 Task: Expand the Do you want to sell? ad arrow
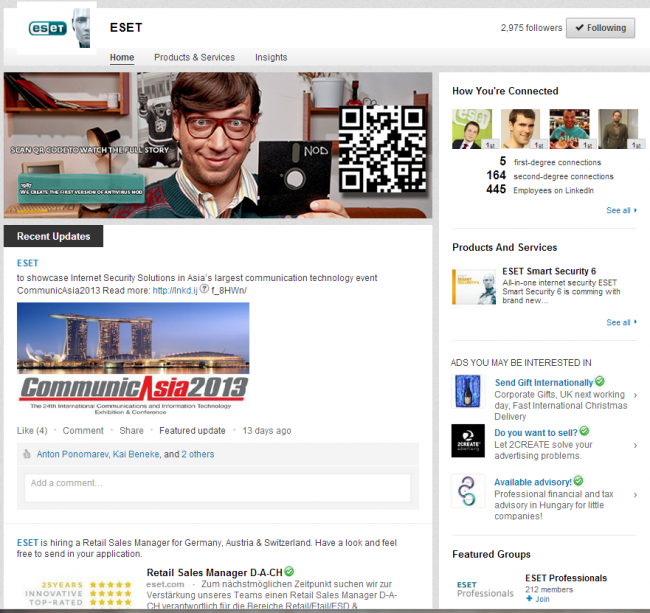pos(635,445)
